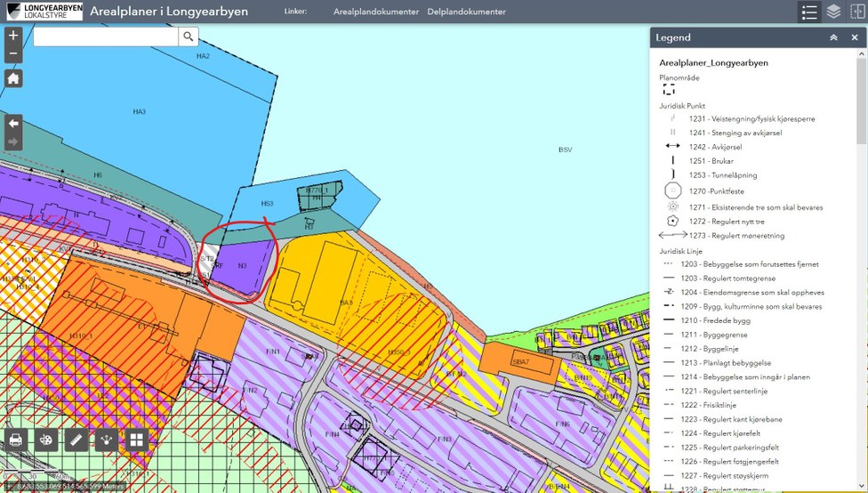868x493 pixels.
Task: Open the Arealplandokumenter link
Action: [376, 12]
